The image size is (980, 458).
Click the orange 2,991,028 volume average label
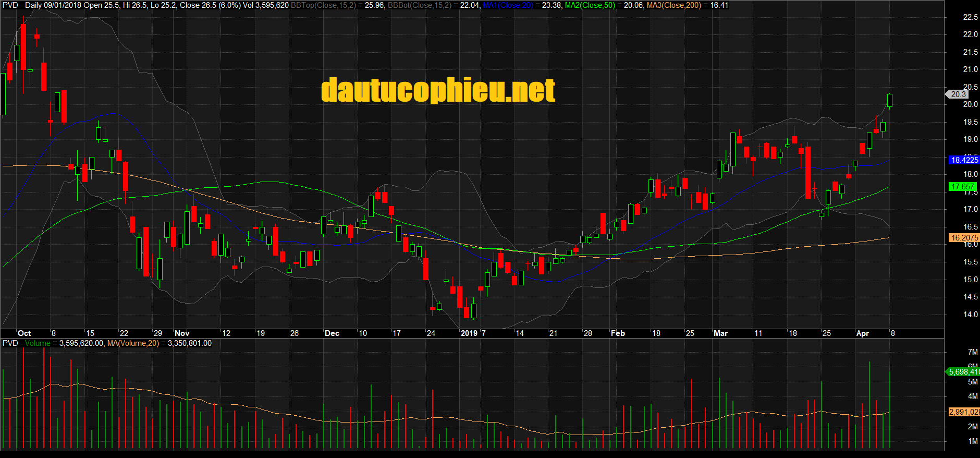coord(964,412)
